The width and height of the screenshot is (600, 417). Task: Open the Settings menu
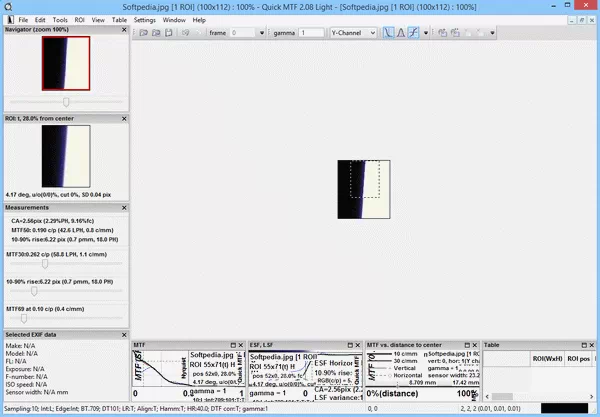click(x=145, y=20)
